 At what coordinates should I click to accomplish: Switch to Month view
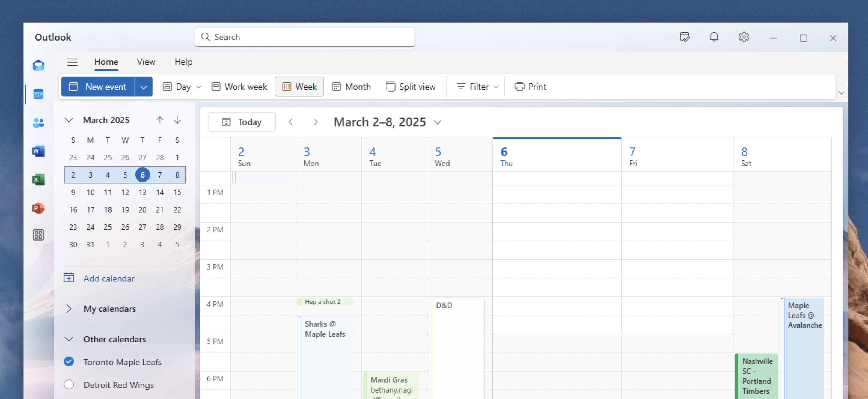tap(352, 87)
